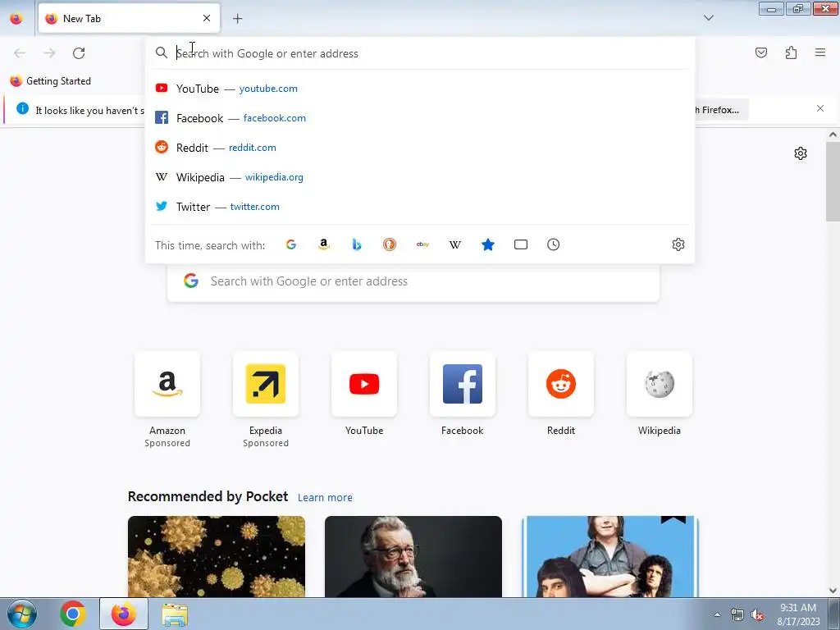Select the YouTube suggestion row

pos(420,89)
